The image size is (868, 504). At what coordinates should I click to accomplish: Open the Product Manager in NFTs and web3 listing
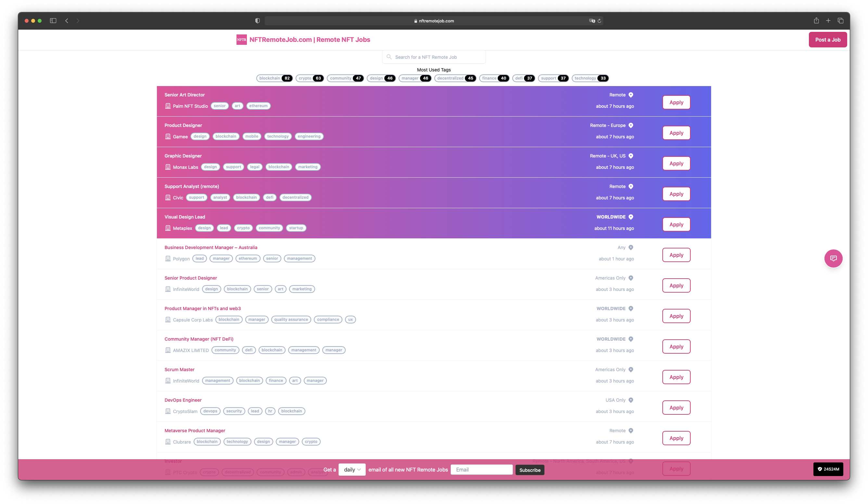(x=202, y=309)
